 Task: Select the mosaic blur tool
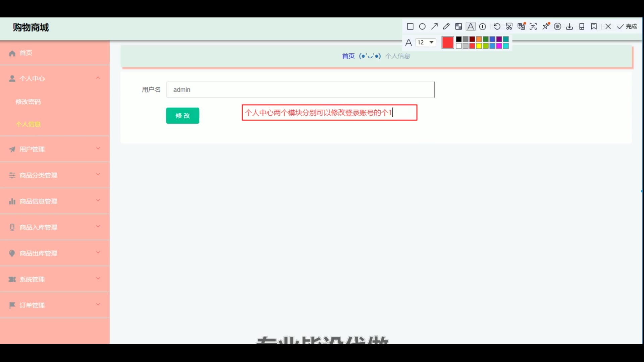[x=459, y=26]
